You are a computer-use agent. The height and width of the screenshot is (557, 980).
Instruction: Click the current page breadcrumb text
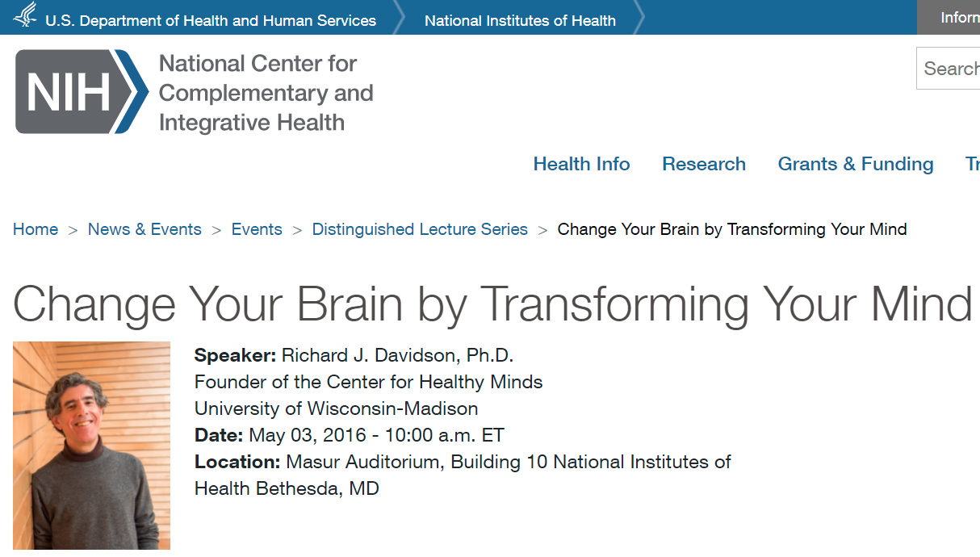[732, 229]
